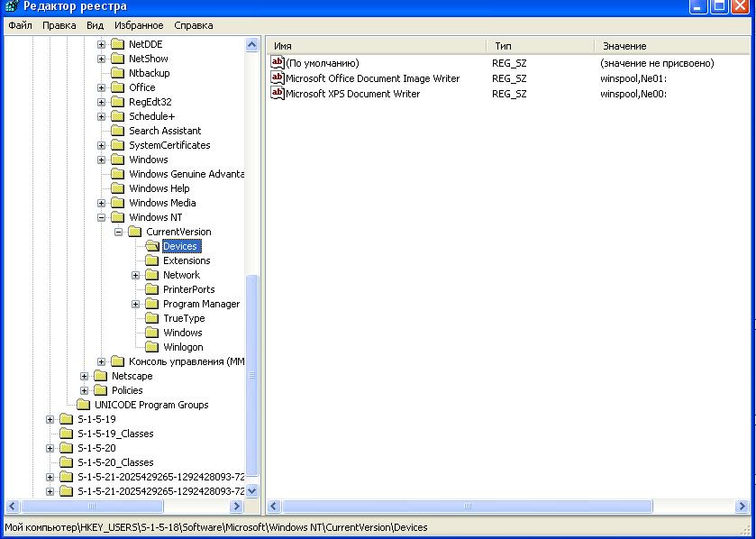Click the Winlogon folder icon
This screenshot has width=756, height=539.
[x=151, y=347]
